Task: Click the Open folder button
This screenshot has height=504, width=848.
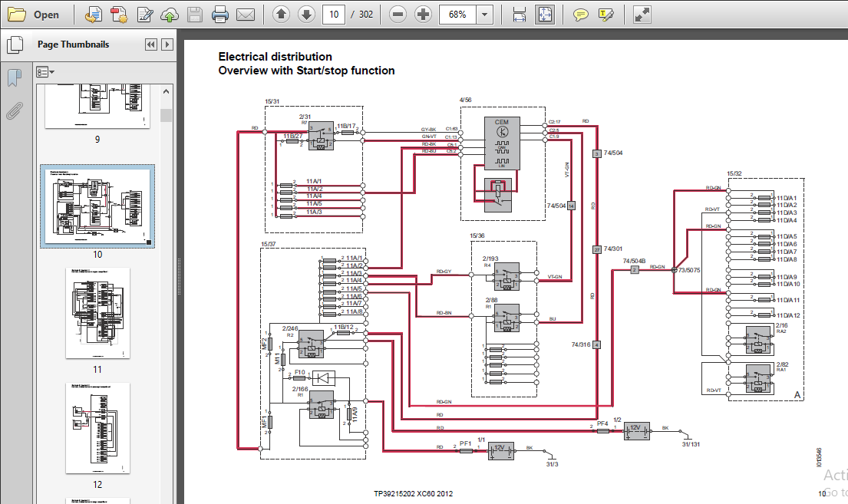Action: click(x=34, y=15)
